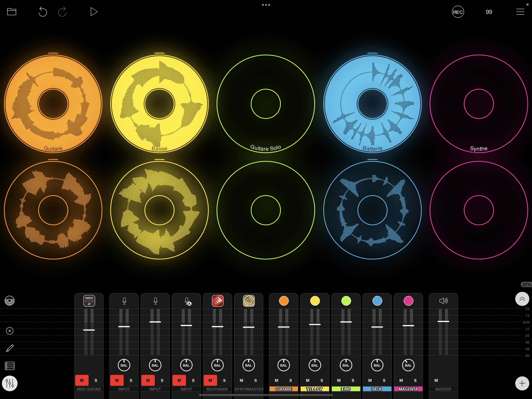Turn the BAL knob on the YELLOW channel
The image size is (532, 399).
coord(314,365)
